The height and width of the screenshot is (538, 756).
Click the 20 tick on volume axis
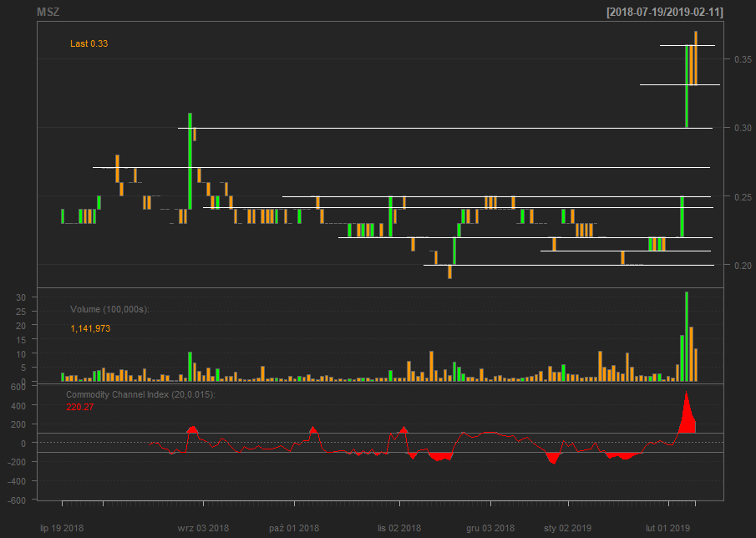[20, 326]
